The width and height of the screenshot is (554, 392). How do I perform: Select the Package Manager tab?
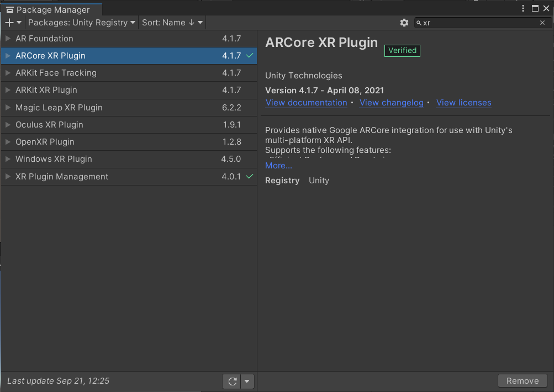(x=51, y=9)
